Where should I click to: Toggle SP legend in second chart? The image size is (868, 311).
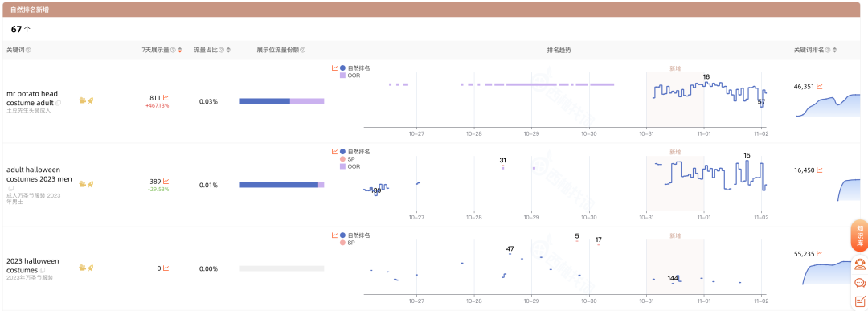coord(347,159)
